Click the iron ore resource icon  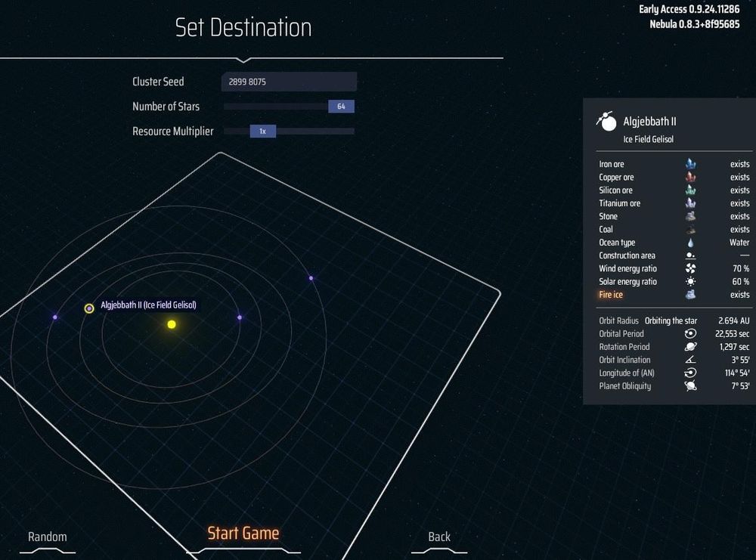(x=690, y=164)
